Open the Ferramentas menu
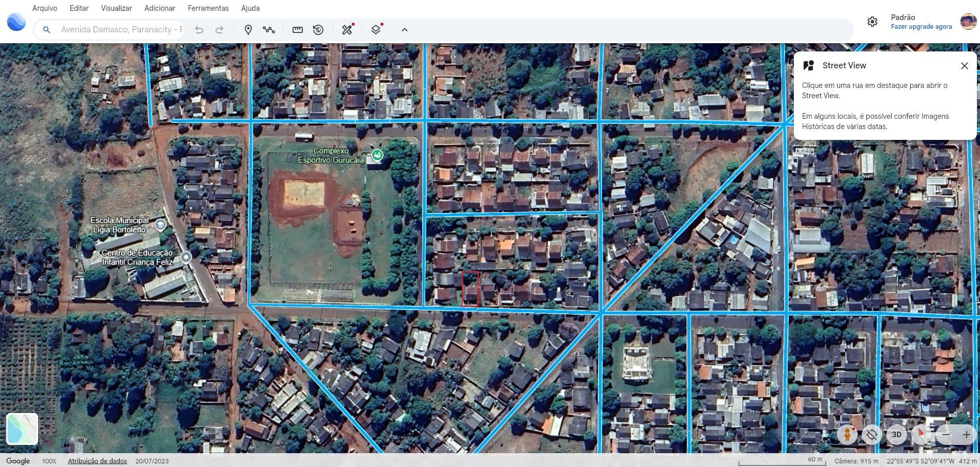Image resolution: width=980 pixels, height=467 pixels. click(x=208, y=8)
